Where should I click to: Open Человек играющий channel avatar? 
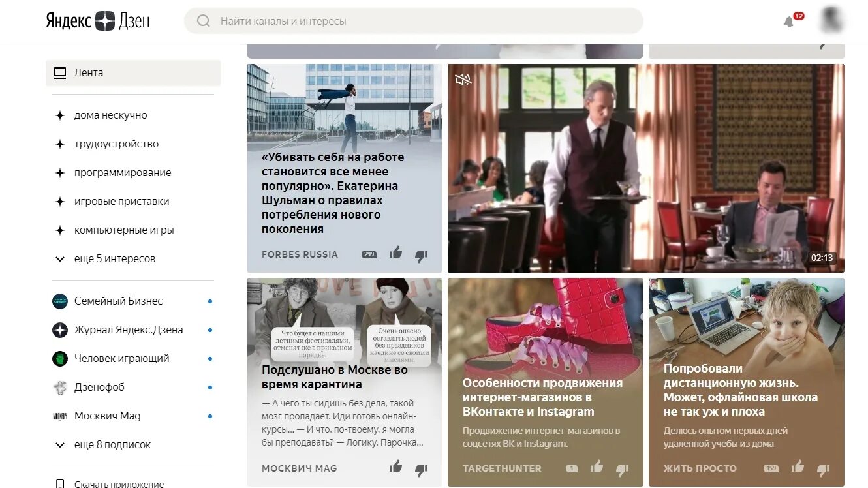[x=60, y=359]
